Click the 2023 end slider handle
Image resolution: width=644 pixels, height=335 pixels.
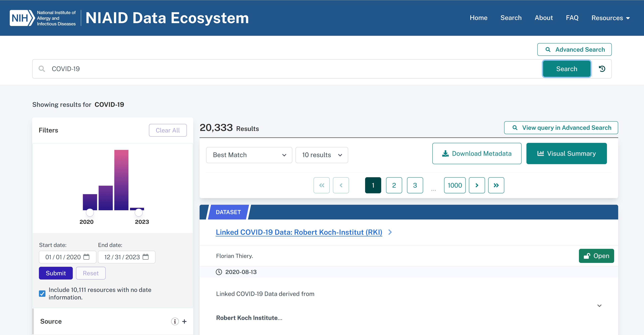[139, 212]
